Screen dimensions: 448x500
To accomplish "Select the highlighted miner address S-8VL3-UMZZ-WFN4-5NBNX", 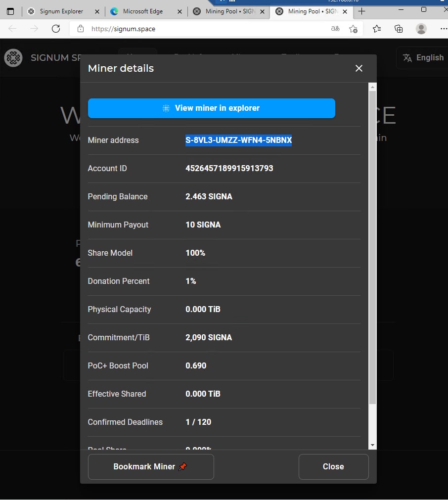I will coord(238,140).
